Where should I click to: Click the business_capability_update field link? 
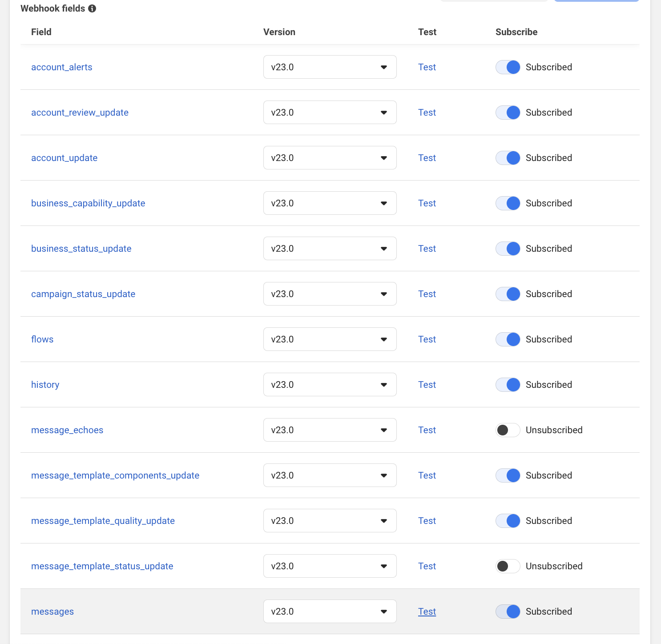pos(88,203)
